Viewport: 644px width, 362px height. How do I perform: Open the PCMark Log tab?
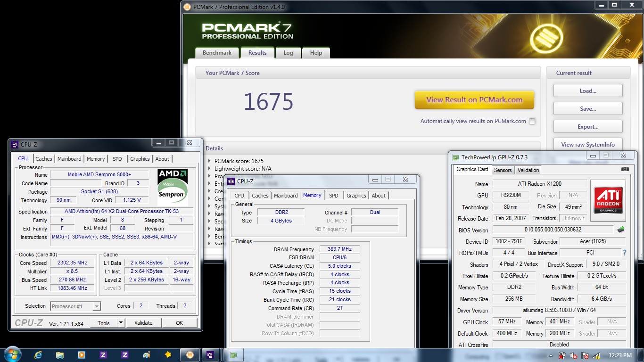tap(288, 53)
